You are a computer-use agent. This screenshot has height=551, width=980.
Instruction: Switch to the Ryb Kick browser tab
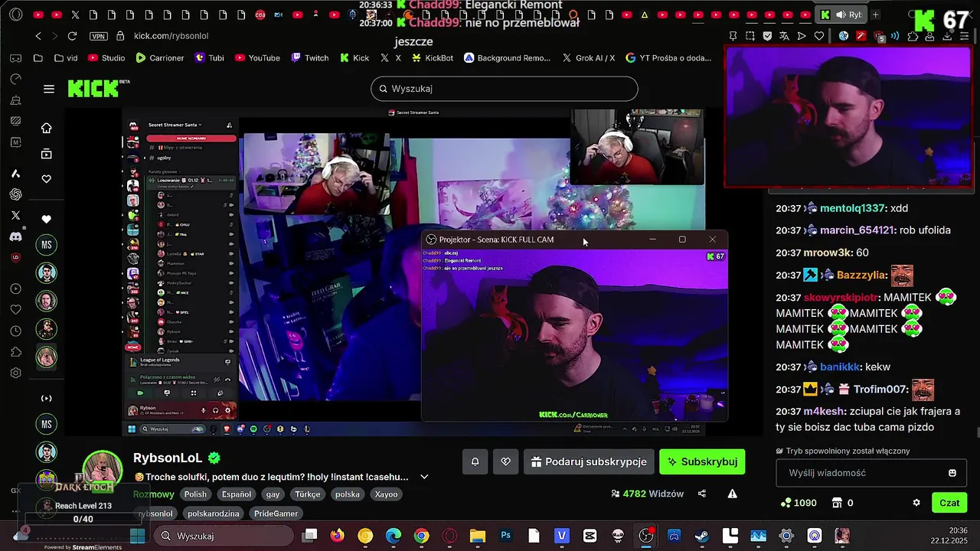(843, 15)
